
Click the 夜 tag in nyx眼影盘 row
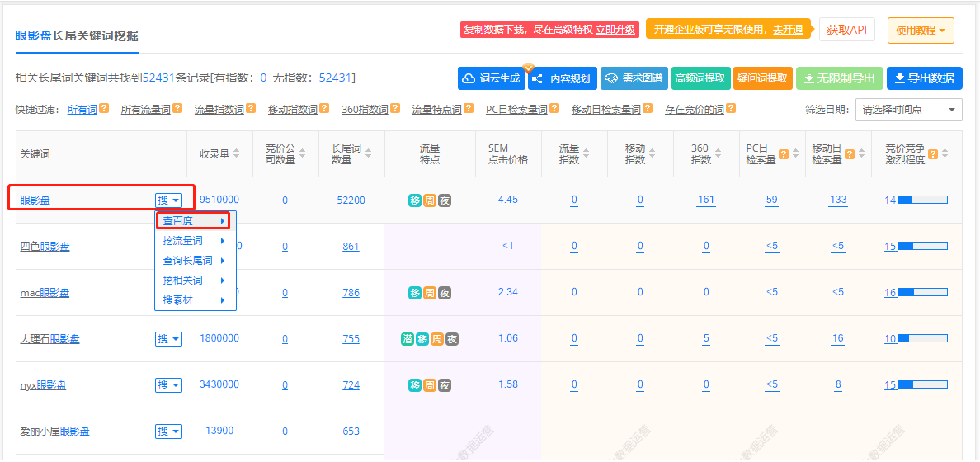coord(445,385)
